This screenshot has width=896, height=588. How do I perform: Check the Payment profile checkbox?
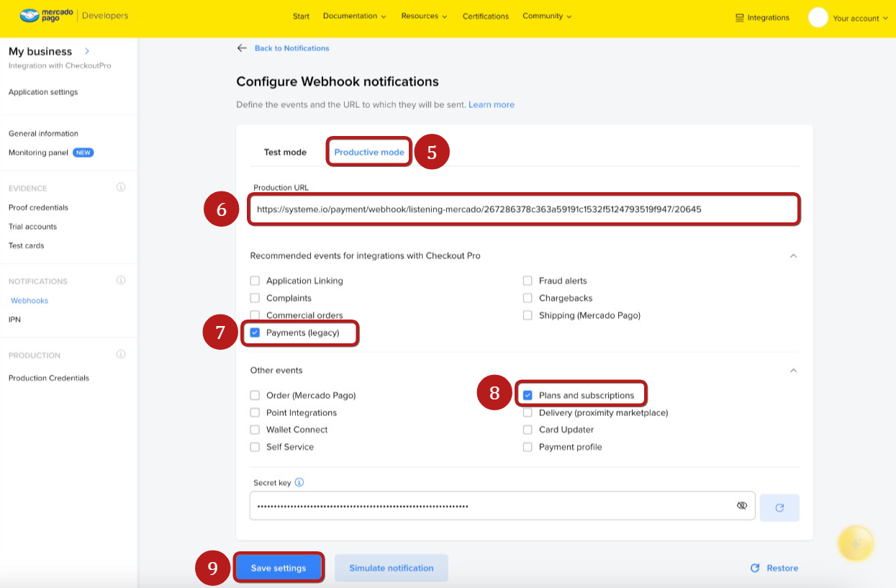coord(528,447)
